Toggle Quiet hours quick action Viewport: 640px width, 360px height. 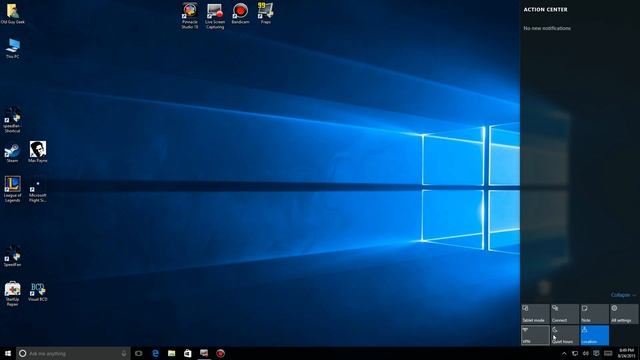[x=564, y=335]
